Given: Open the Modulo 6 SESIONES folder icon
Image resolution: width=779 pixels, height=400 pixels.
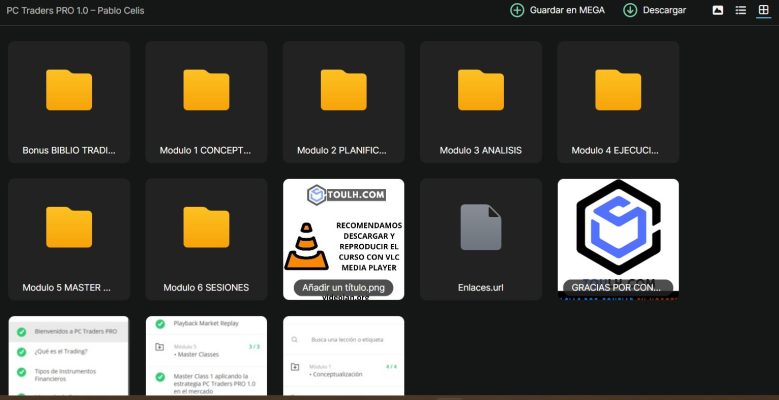Looking at the screenshot, I should tap(206, 227).
